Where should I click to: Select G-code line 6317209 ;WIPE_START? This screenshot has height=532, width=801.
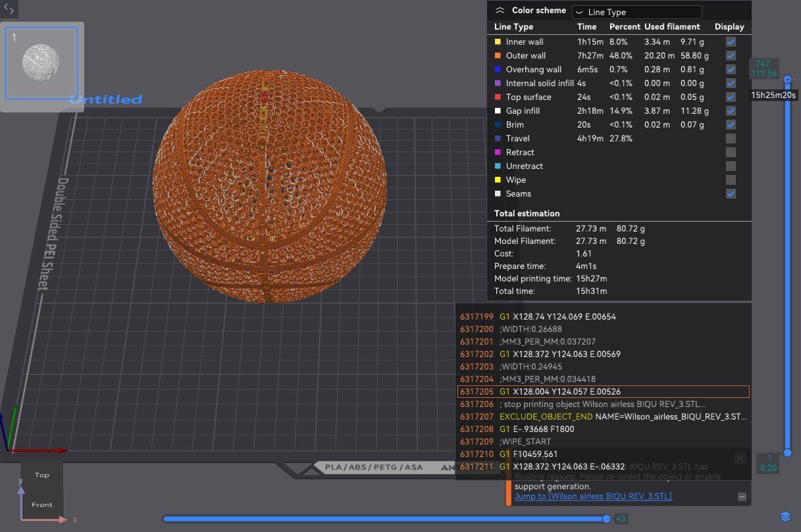604,441
